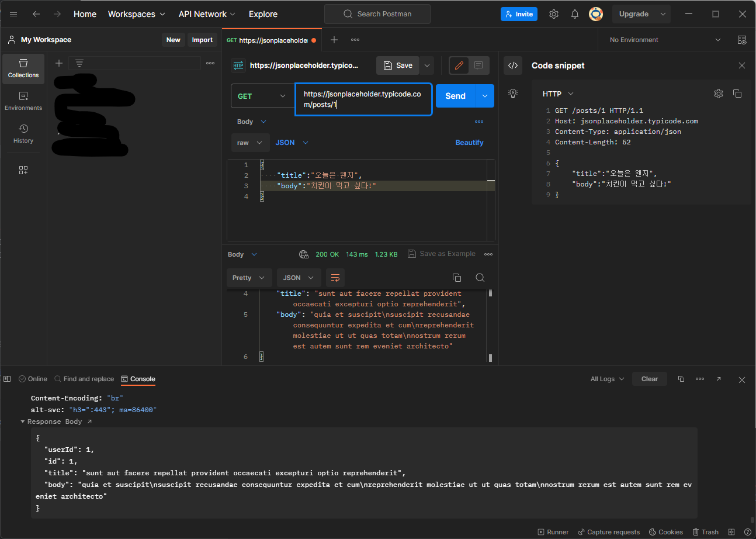Viewport: 756px width, 539px height.
Task: Open the request Body tab dropdown
Action: [252, 122]
